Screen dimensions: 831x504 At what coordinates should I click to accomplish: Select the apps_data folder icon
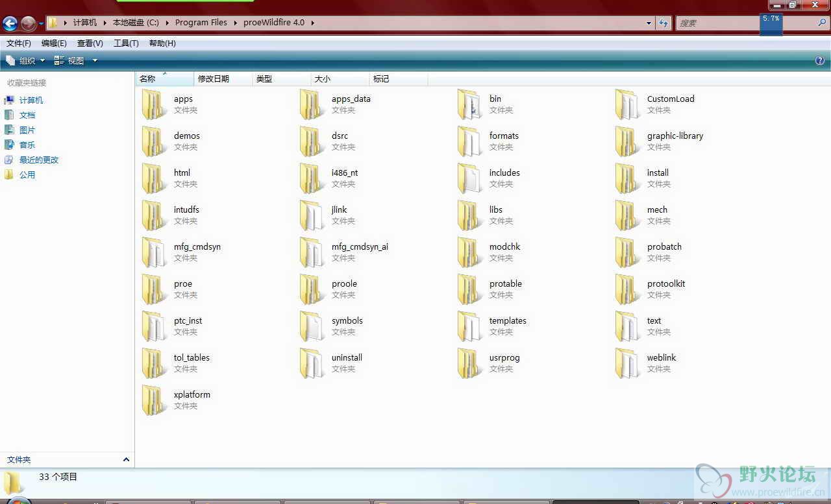(x=312, y=104)
